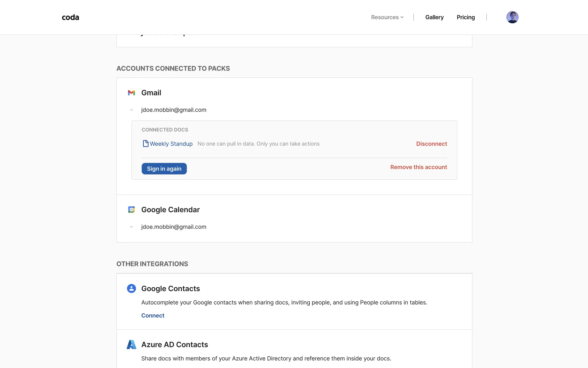588x368 pixels.
Task: Expand the Google Calendar account chevron
Action: tap(131, 227)
